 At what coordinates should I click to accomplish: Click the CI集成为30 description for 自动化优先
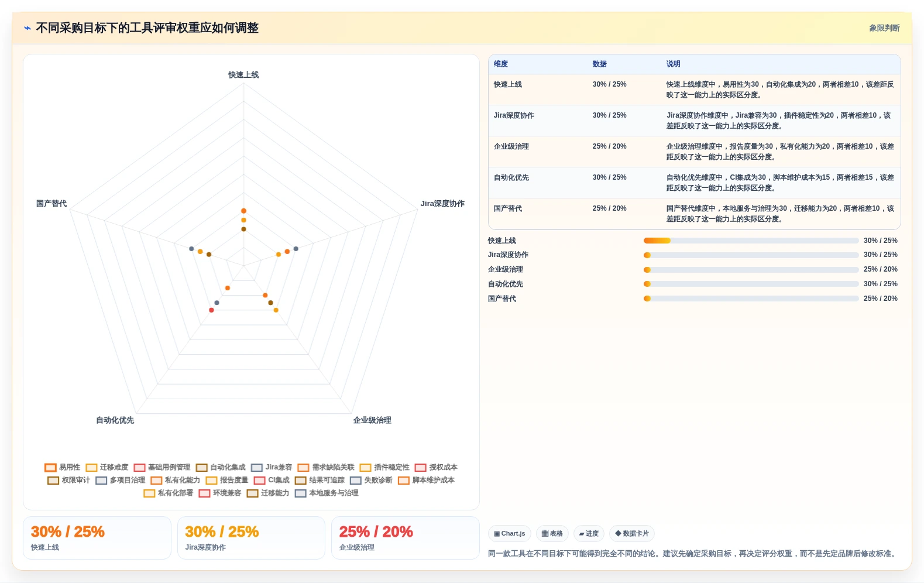(780, 183)
